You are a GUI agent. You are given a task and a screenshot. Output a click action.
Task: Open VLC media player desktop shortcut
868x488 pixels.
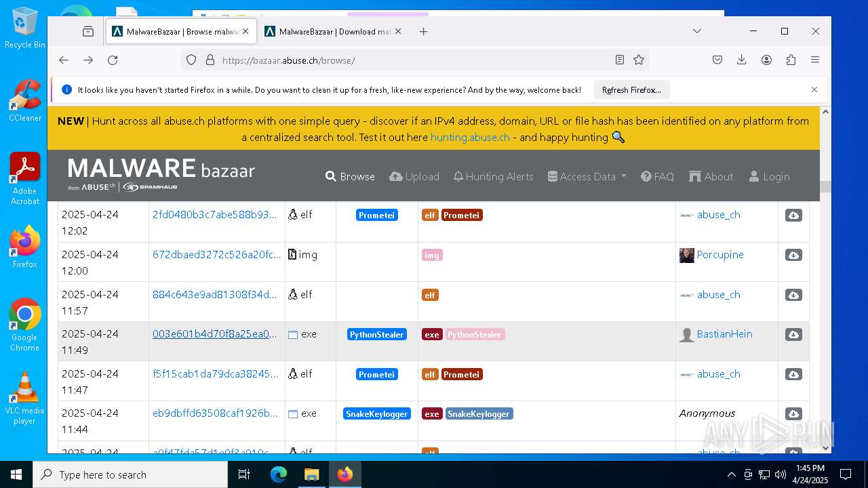(x=24, y=398)
